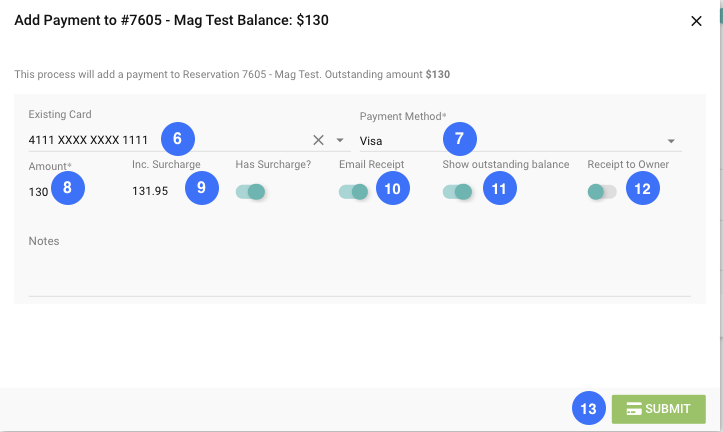This screenshot has height=432, width=723.
Task: Enable the Receipt to Owner toggle
Action: pyautogui.click(x=602, y=191)
